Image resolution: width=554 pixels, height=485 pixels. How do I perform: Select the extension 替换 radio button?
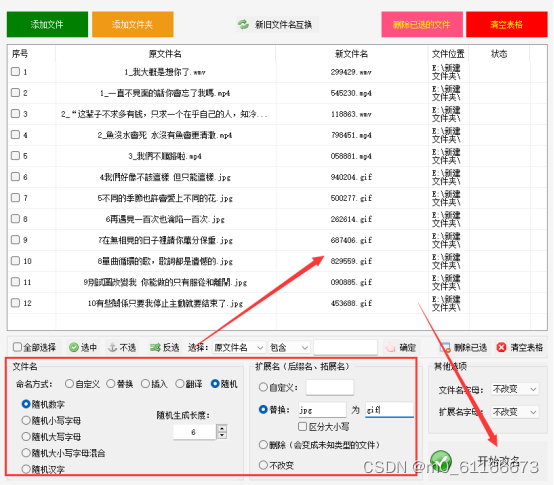click(x=263, y=409)
